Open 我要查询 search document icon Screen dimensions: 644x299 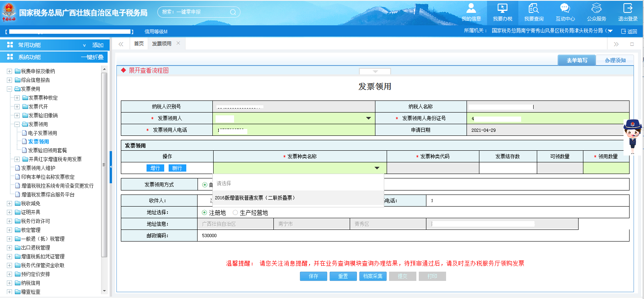coord(534,9)
